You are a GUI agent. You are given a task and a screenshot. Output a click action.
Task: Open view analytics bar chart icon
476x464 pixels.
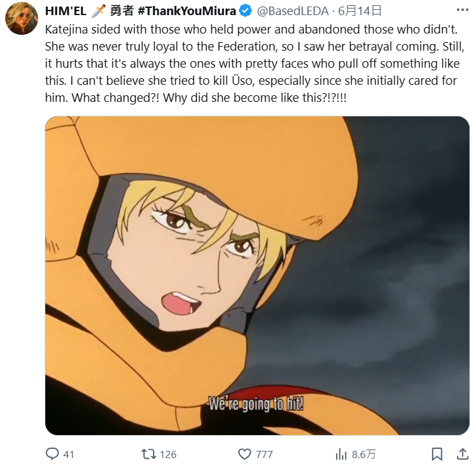[x=341, y=454]
